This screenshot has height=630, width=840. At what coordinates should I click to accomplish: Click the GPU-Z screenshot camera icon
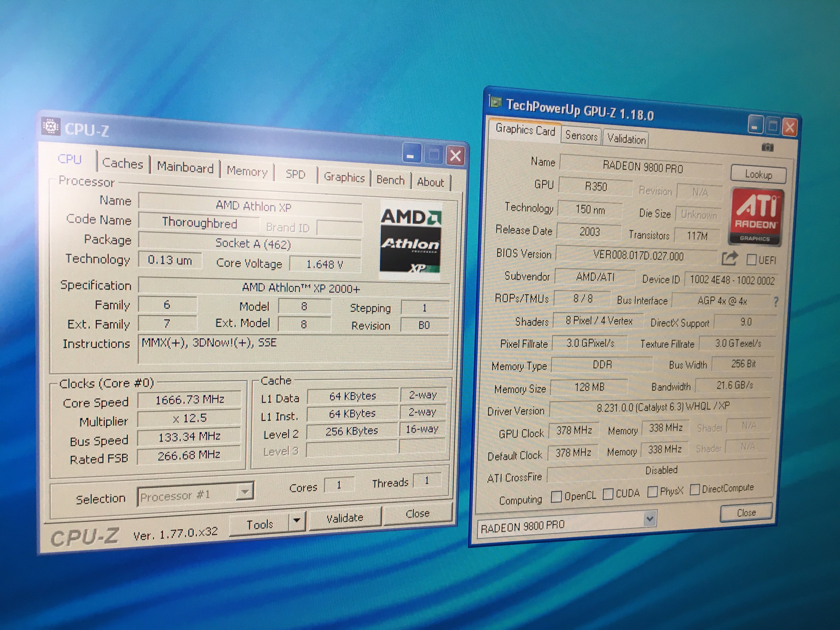point(767,147)
